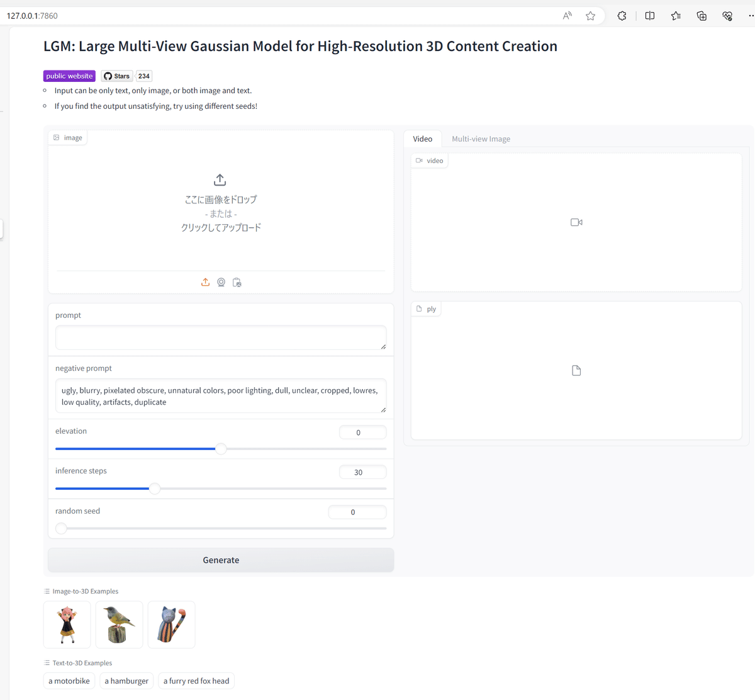Choose paste from clipboard image source
The image size is (755, 700).
click(237, 283)
